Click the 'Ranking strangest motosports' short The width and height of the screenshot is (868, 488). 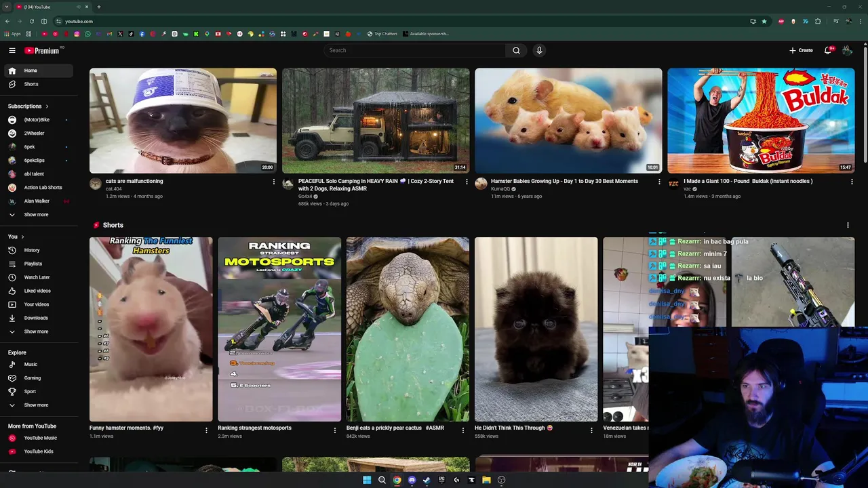tap(279, 329)
